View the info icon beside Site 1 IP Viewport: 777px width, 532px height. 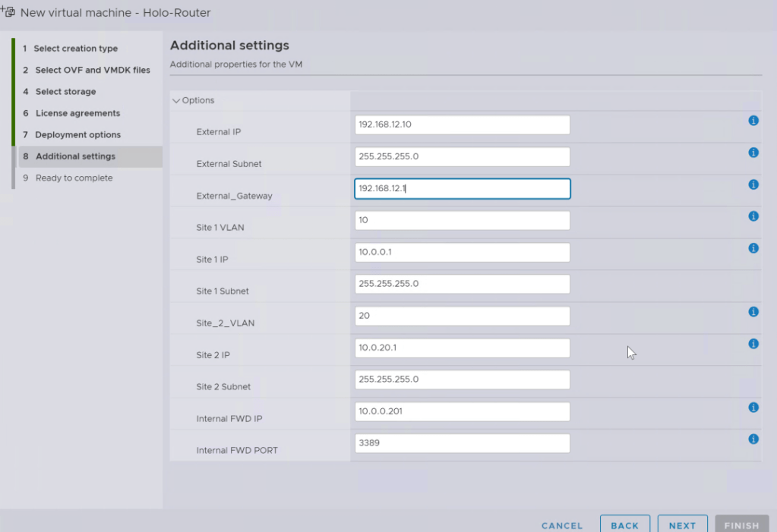coord(753,248)
